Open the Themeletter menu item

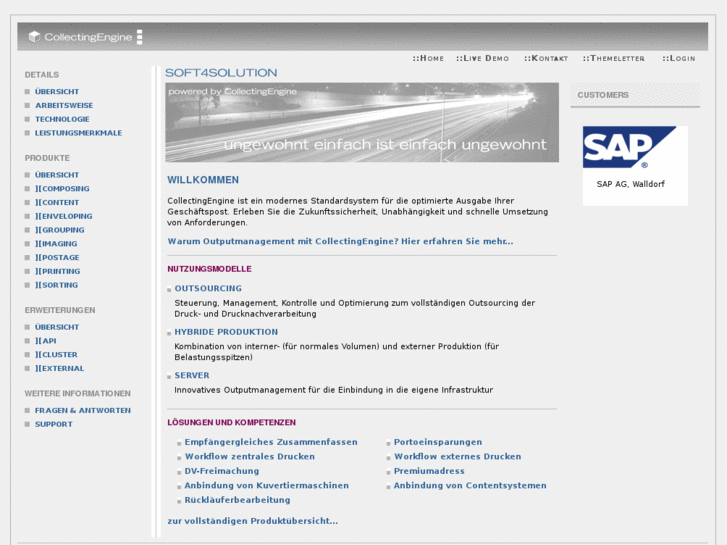(x=614, y=58)
